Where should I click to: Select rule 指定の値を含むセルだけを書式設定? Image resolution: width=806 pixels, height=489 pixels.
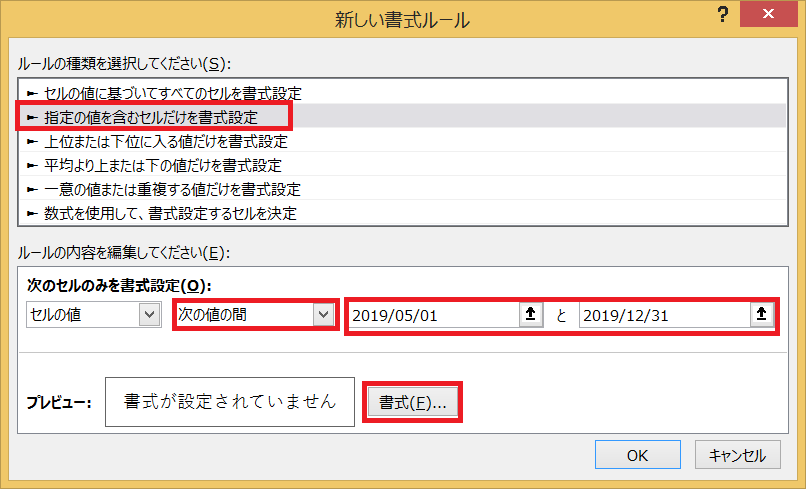click(402, 117)
